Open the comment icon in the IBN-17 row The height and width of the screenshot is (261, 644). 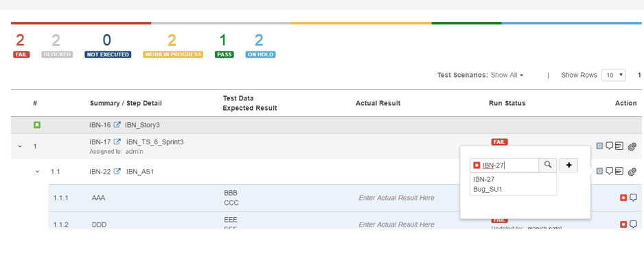tap(610, 146)
